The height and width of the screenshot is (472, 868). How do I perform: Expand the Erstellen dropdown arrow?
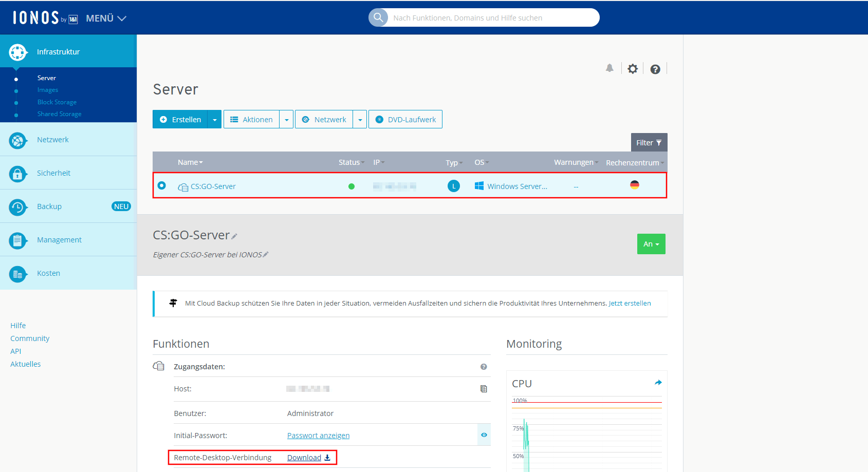pos(214,120)
